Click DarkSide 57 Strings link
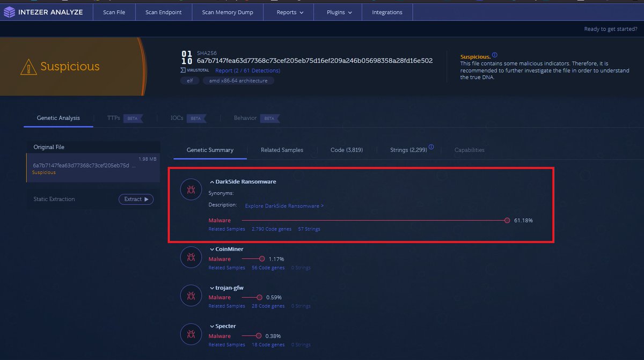 [309, 229]
